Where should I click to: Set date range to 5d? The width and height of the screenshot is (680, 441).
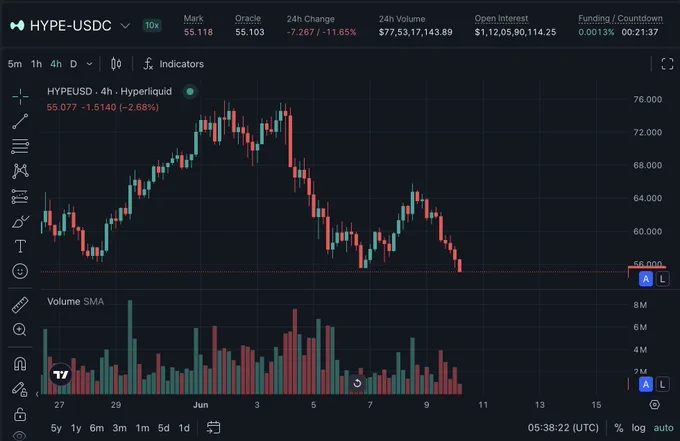(163, 428)
